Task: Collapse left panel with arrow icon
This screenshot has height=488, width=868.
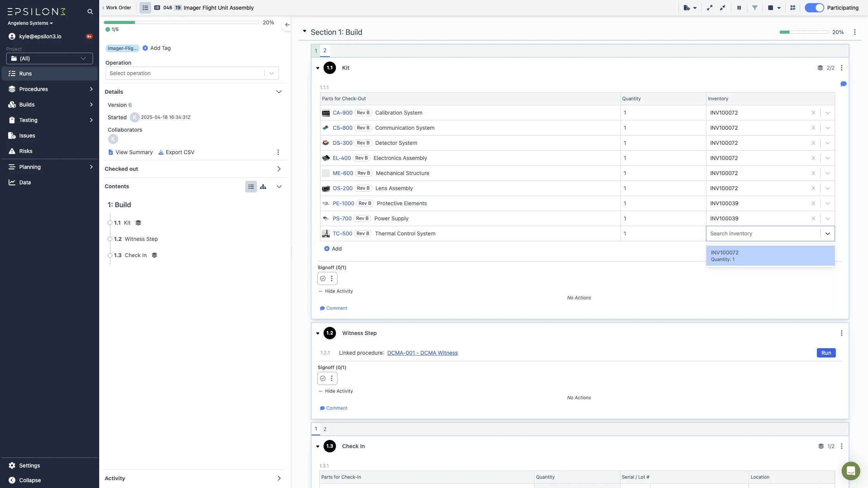Action: pos(287,25)
